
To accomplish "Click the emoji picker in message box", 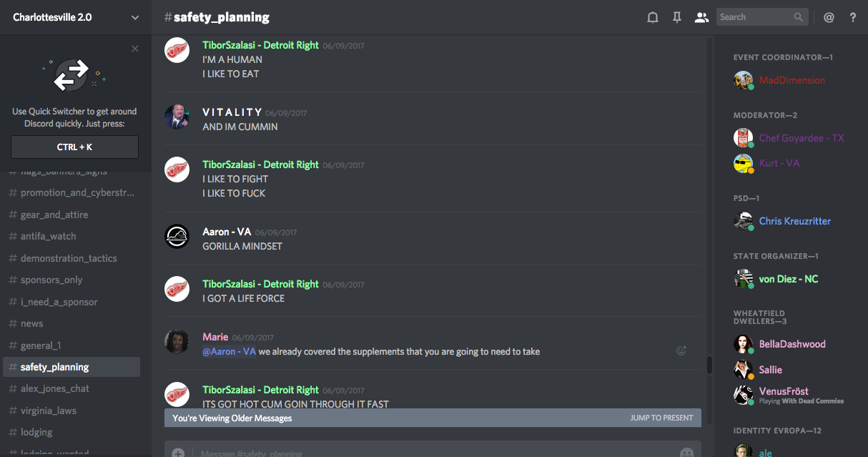I will [x=686, y=453].
